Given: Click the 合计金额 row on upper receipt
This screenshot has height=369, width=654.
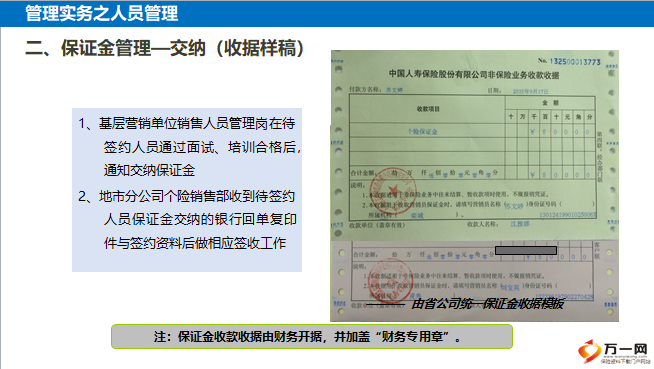Looking at the screenshot, I should click(472, 173).
